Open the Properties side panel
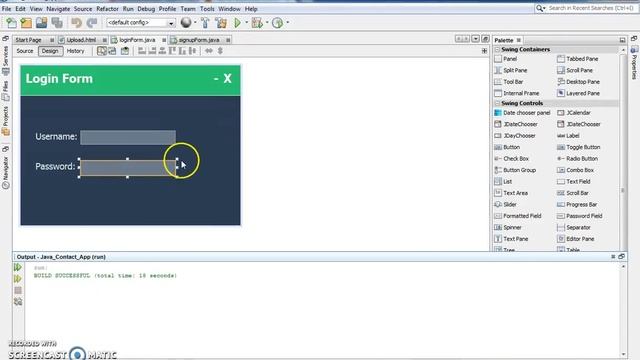 click(x=634, y=62)
